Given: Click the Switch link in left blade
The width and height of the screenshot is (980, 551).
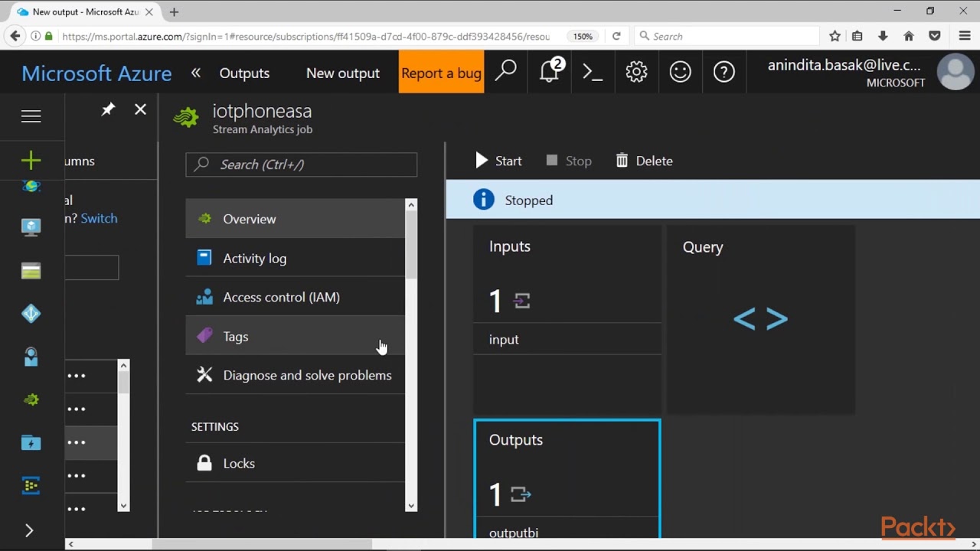Looking at the screenshot, I should (99, 218).
